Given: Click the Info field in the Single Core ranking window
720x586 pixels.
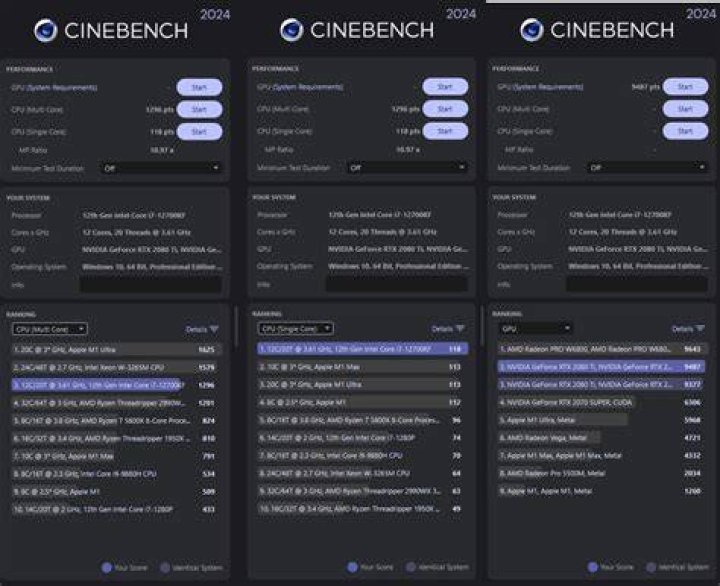Looking at the screenshot, I should coord(397,284).
